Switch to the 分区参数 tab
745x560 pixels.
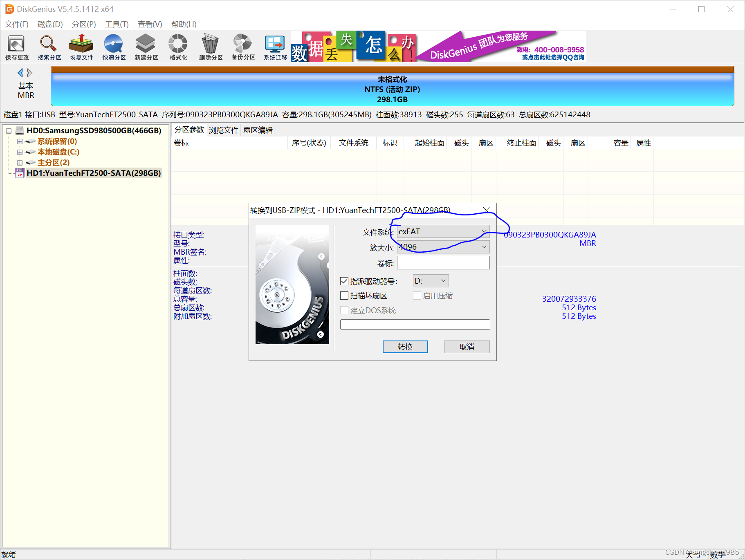(x=189, y=130)
